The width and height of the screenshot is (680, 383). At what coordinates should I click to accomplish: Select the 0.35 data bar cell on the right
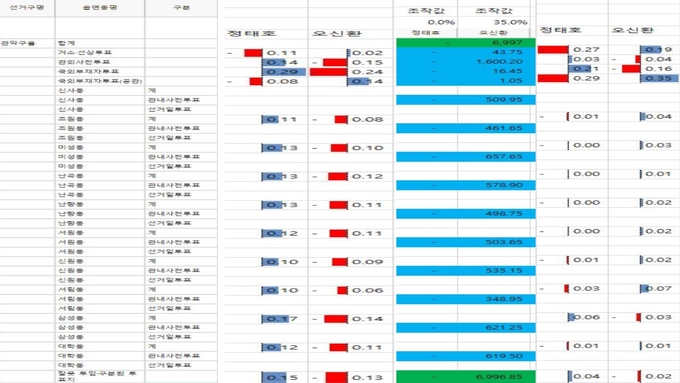click(x=644, y=79)
